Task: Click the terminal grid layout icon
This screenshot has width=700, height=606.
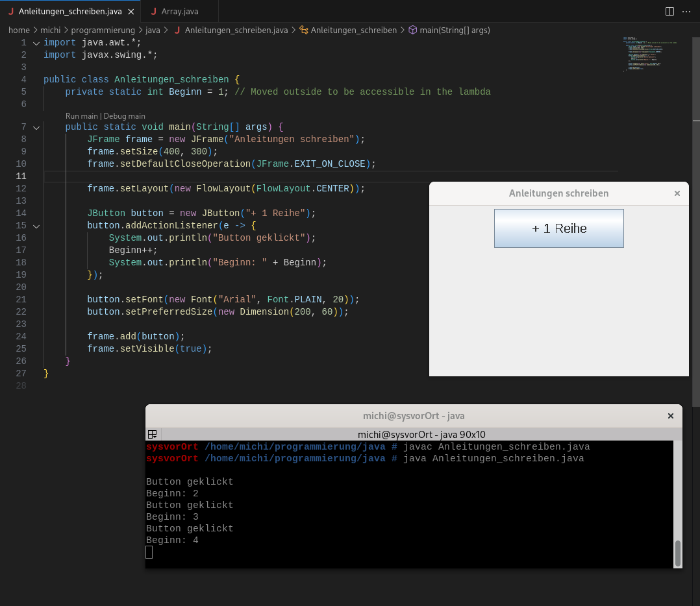Action: click(153, 434)
